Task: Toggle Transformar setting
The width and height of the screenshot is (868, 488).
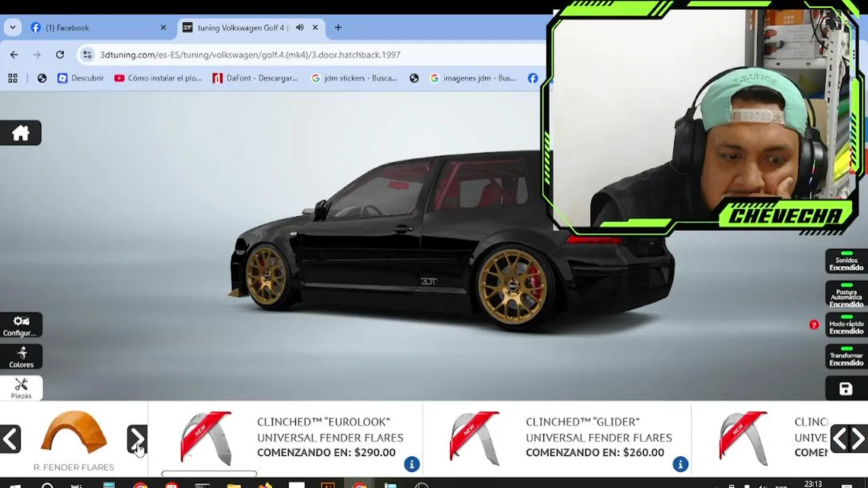Action: point(846,357)
